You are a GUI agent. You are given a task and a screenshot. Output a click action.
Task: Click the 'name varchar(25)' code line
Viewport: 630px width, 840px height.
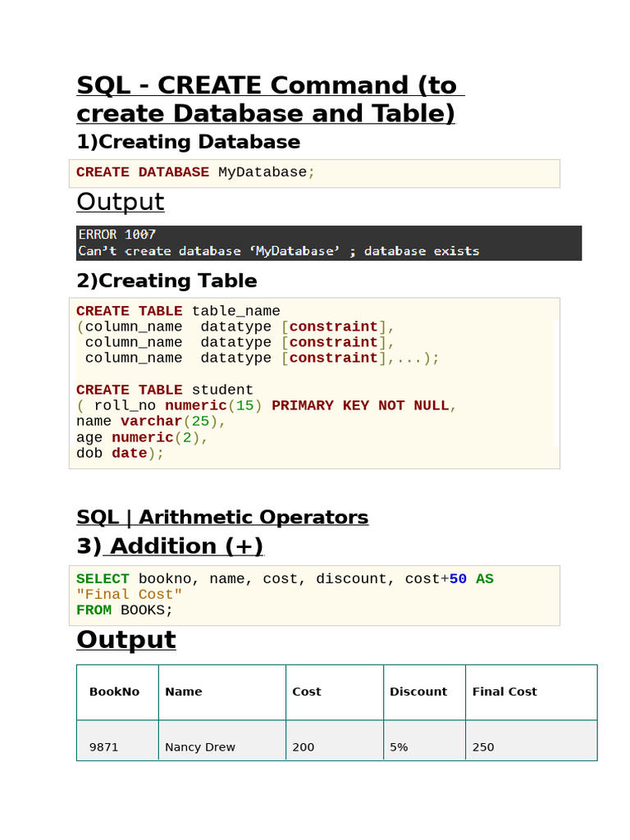click(150, 421)
